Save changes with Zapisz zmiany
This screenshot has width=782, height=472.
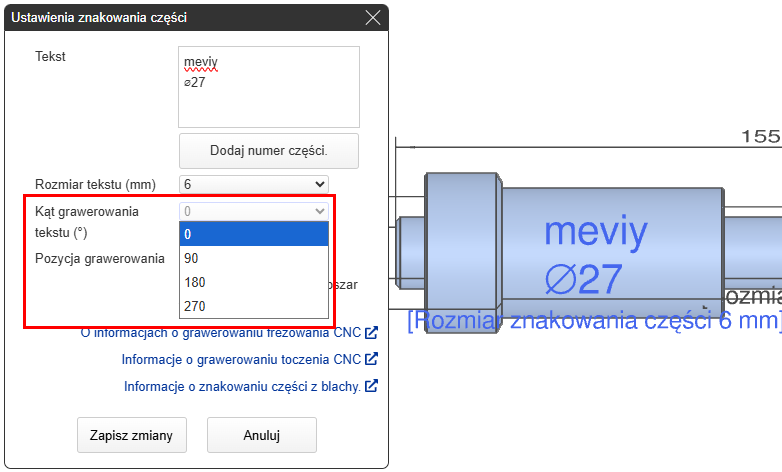click(131, 435)
